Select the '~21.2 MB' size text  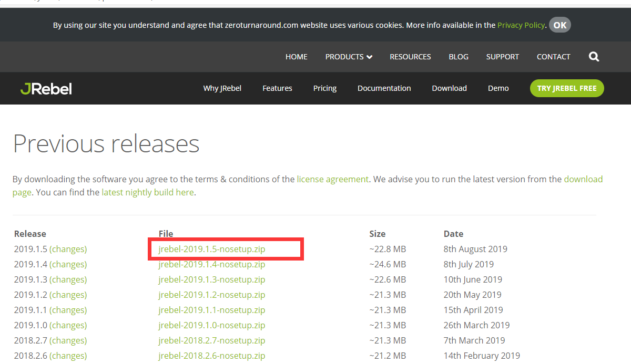click(388, 356)
